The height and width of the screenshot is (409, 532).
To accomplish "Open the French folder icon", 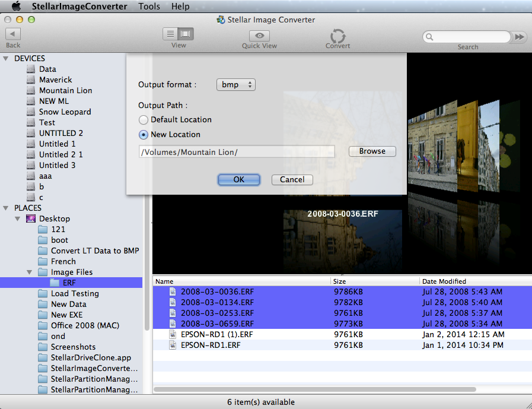I will pos(43,262).
